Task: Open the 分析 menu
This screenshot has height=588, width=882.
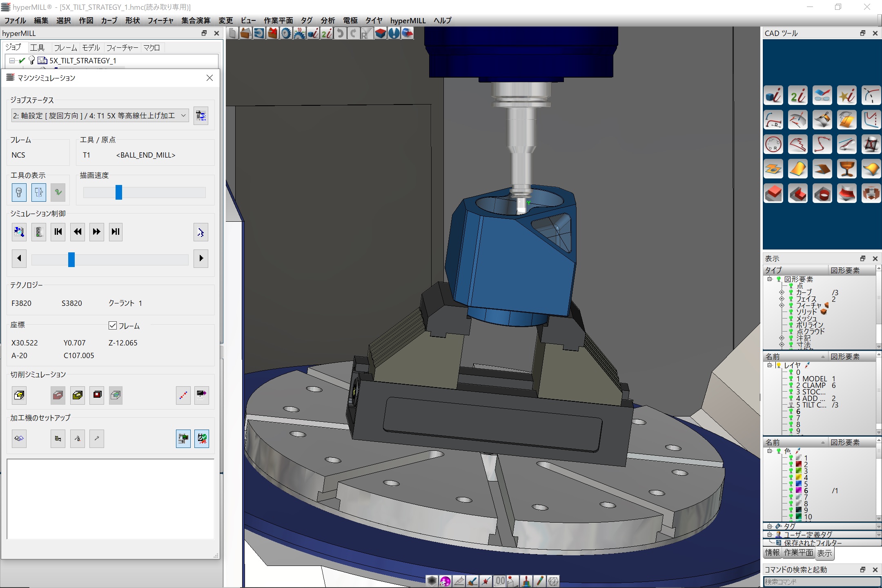Action: pos(327,20)
